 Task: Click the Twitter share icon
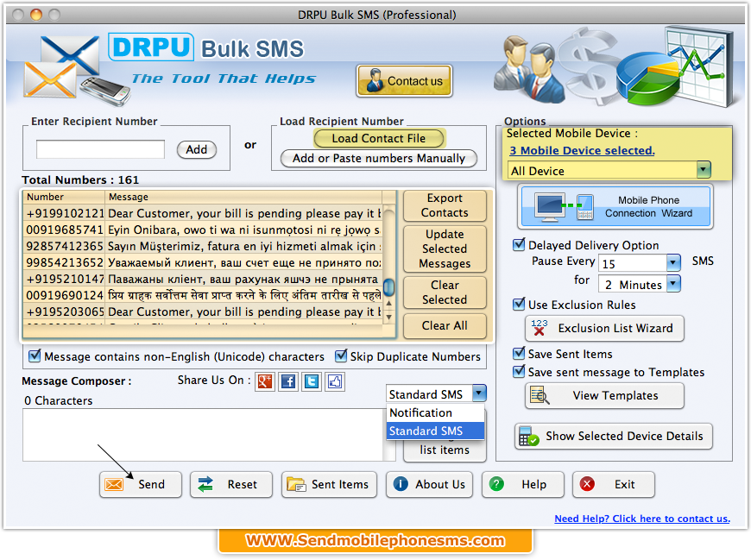click(x=312, y=381)
